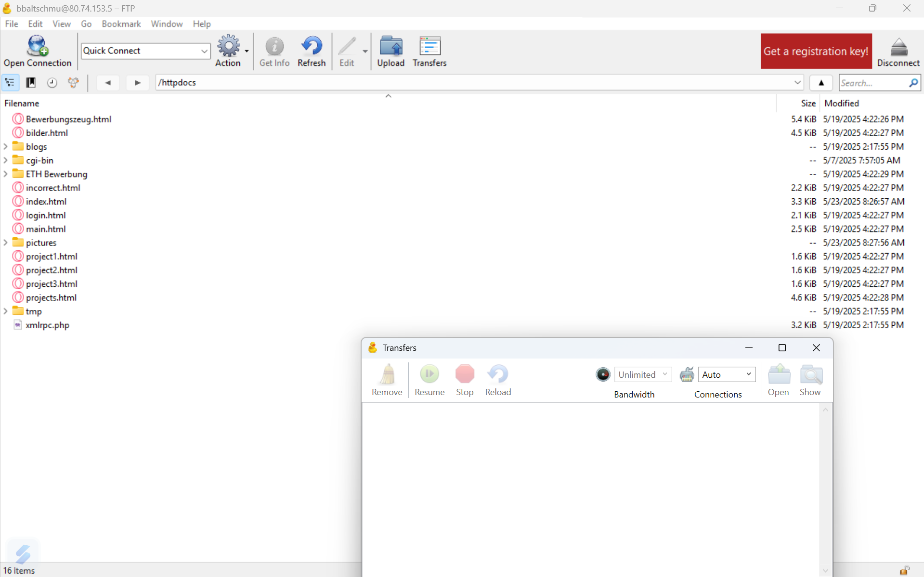Click the Disconnect eject icon

pyautogui.click(x=898, y=47)
